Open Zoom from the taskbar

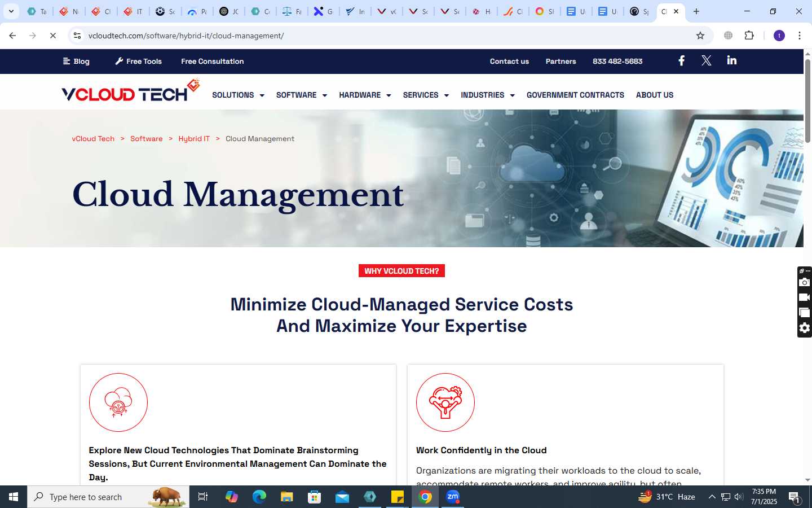click(453, 497)
